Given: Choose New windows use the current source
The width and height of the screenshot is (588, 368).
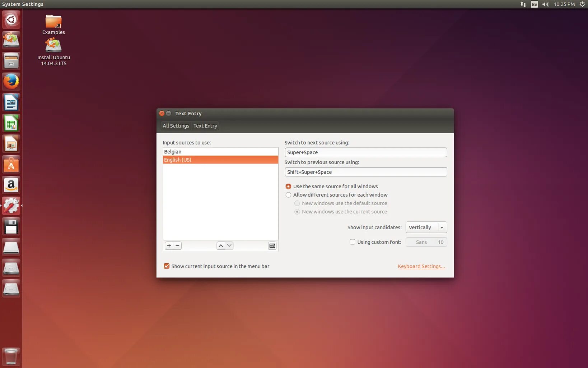Looking at the screenshot, I should tap(340, 212).
